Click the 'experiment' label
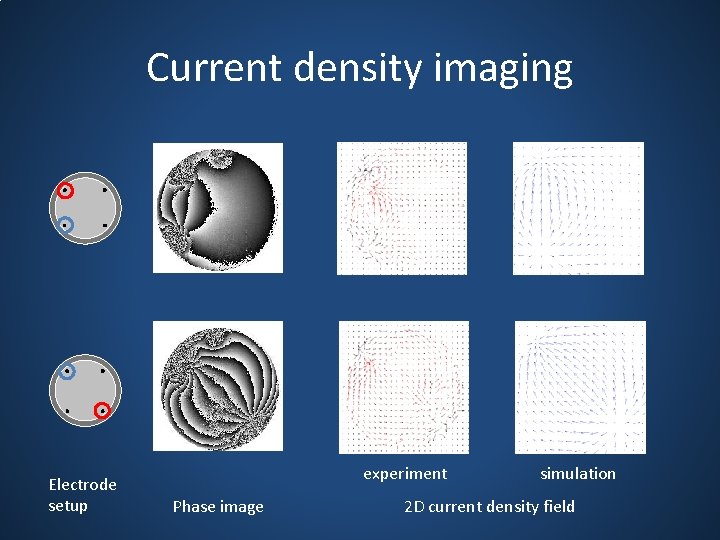Screen dimensions: 720x540 (x=405, y=474)
